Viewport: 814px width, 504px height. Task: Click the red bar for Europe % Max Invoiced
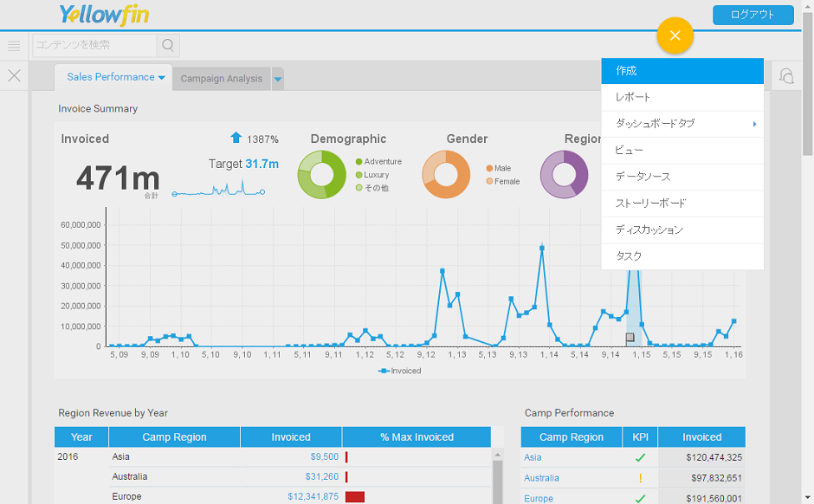click(x=354, y=497)
